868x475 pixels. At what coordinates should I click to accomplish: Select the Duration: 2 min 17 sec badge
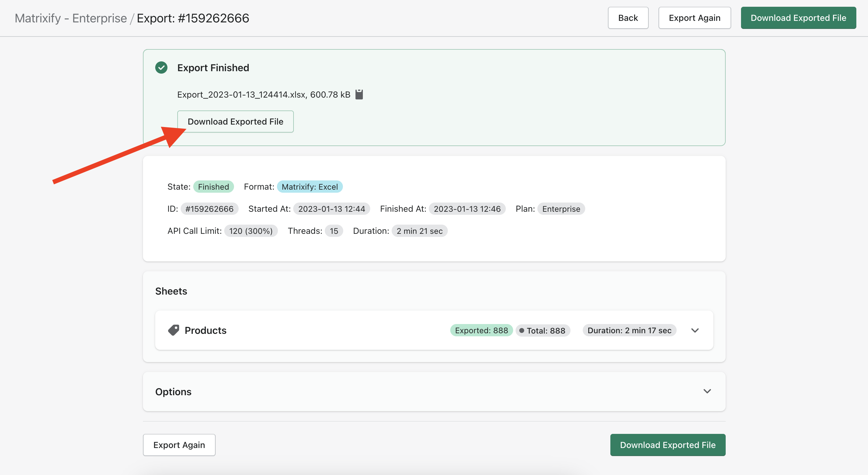(x=629, y=330)
